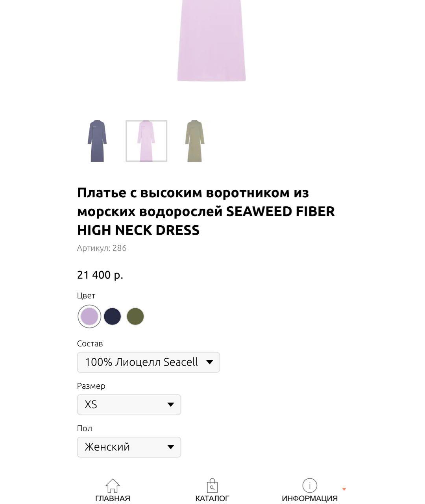The height and width of the screenshot is (504, 425).
Task: Switch to the КАТАЛОГ tab label
Action: tap(212, 498)
